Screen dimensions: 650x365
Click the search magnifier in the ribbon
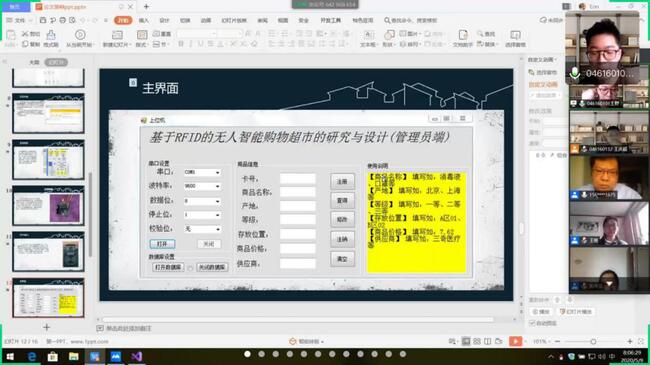387,20
